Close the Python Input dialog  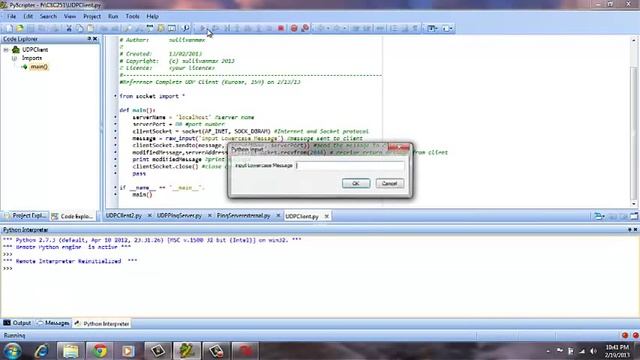click(399, 147)
